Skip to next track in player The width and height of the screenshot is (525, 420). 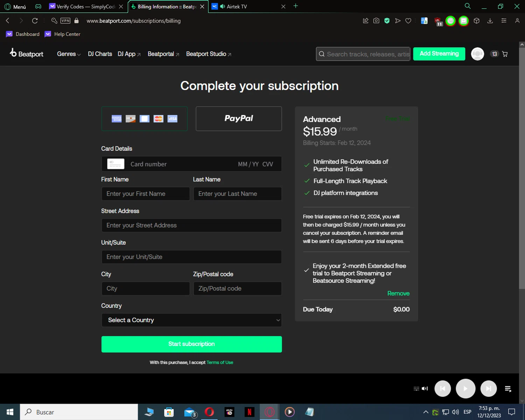tap(489, 388)
